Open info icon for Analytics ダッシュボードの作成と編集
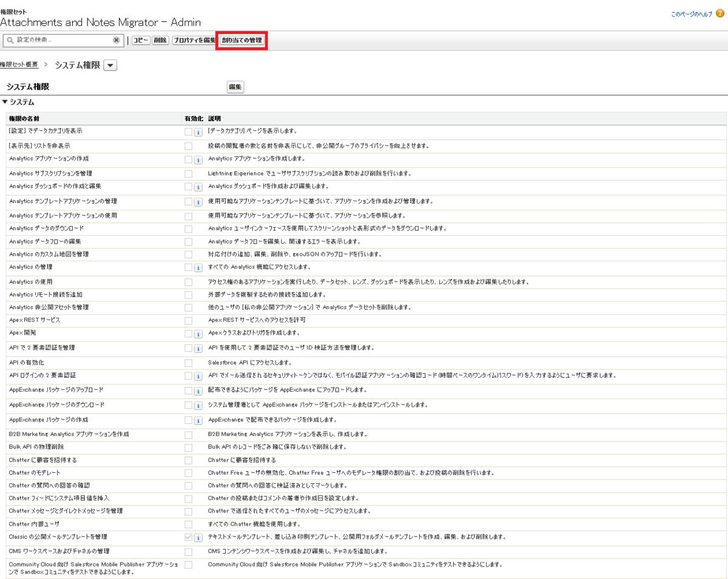Screen dimensions: 728x579 point(198,187)
